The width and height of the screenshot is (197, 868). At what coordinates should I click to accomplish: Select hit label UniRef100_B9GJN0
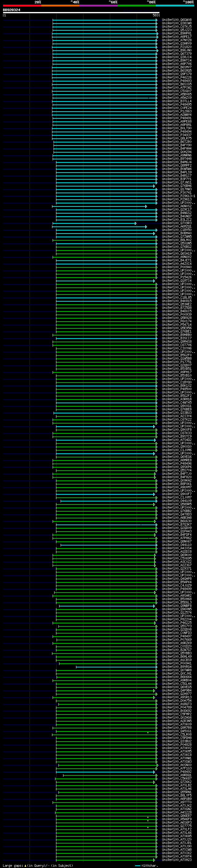point(177,50)
